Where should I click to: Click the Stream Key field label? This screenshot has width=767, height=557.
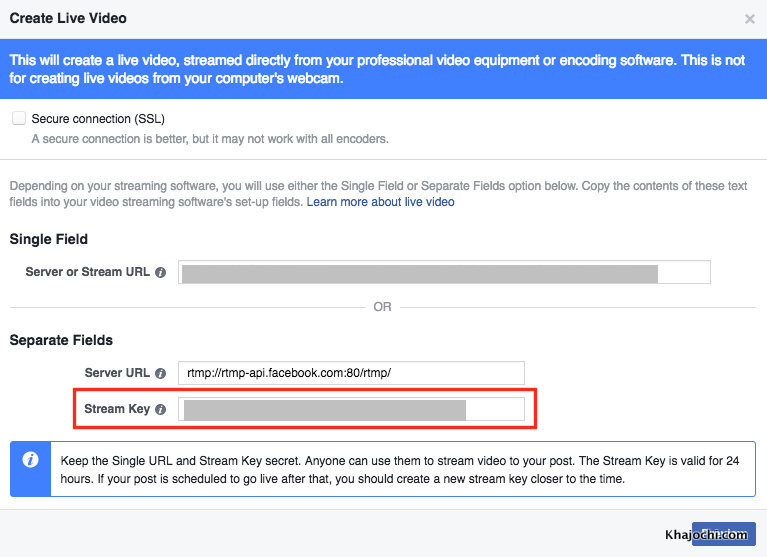pyautogui.click(x=117, y=409)
